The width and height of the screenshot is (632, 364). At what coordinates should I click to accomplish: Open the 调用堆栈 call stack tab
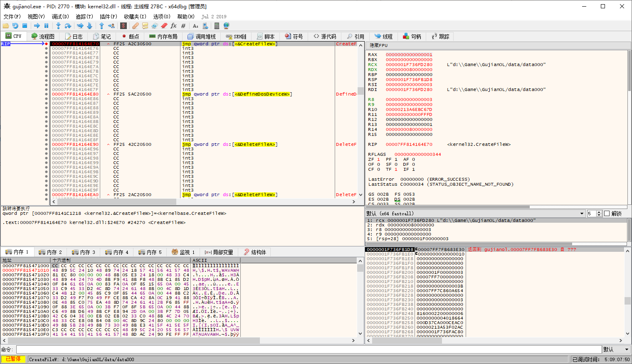202,37
